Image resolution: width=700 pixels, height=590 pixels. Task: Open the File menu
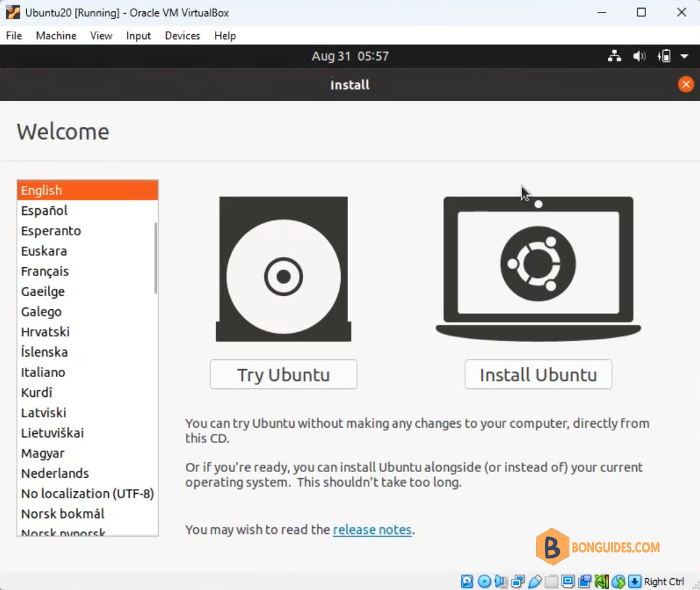14,36
